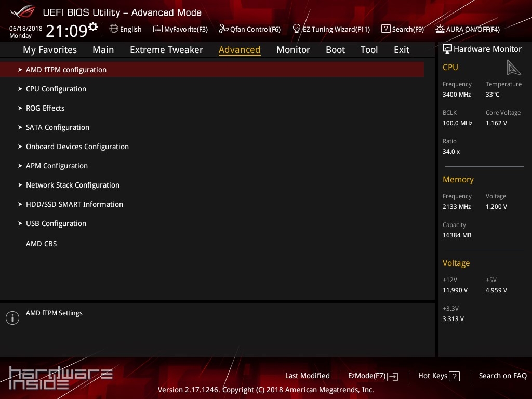Click memory frequency value 2133 MHz

(x=457, y=207)
